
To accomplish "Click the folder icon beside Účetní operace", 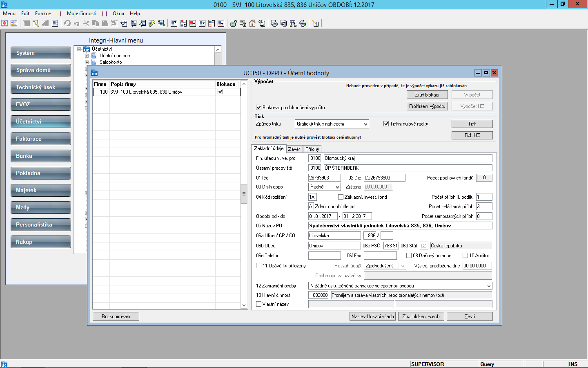I will pos(94,56).
